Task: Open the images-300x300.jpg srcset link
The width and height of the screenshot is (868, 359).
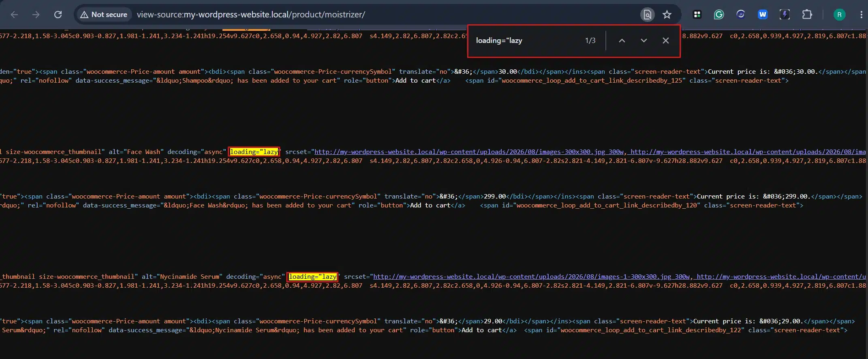Action: click(x=469, y=152)
